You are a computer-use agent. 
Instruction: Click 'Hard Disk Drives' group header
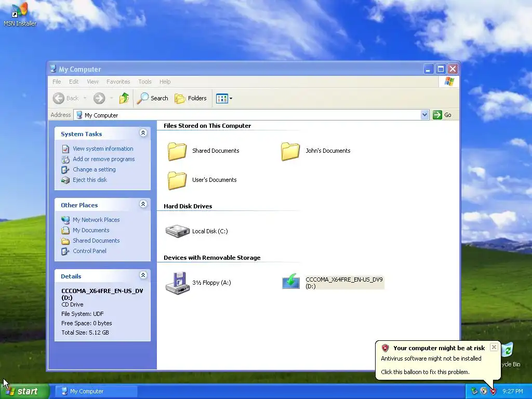(x=188, y=206)
